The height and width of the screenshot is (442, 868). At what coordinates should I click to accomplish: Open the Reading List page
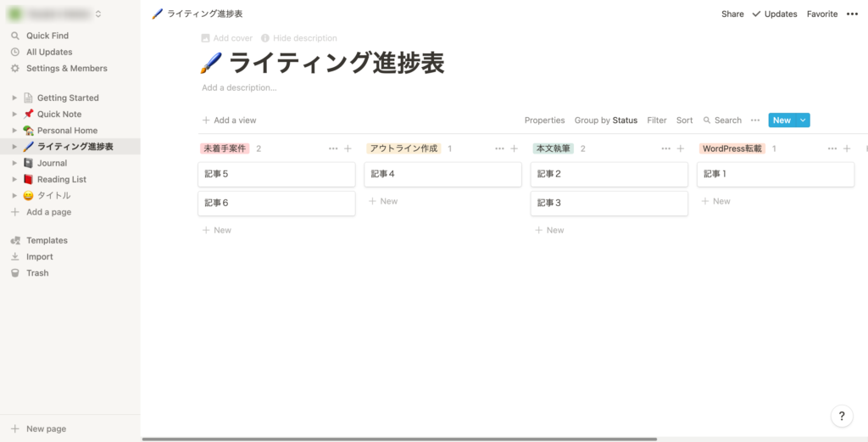tap(61, 180)
